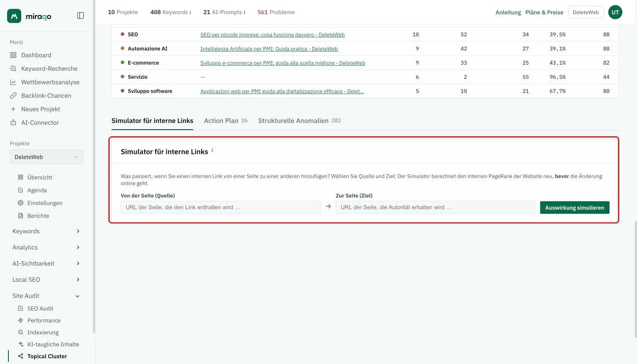Expand the AI-Sichtbarkeit section
The height and width of the screenshot is (364, 637).
[46, 264]
